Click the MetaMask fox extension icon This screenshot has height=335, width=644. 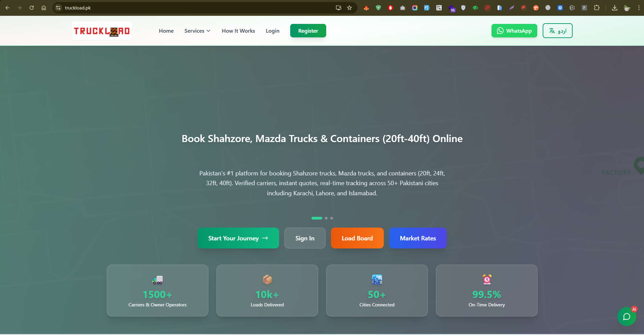366,8
